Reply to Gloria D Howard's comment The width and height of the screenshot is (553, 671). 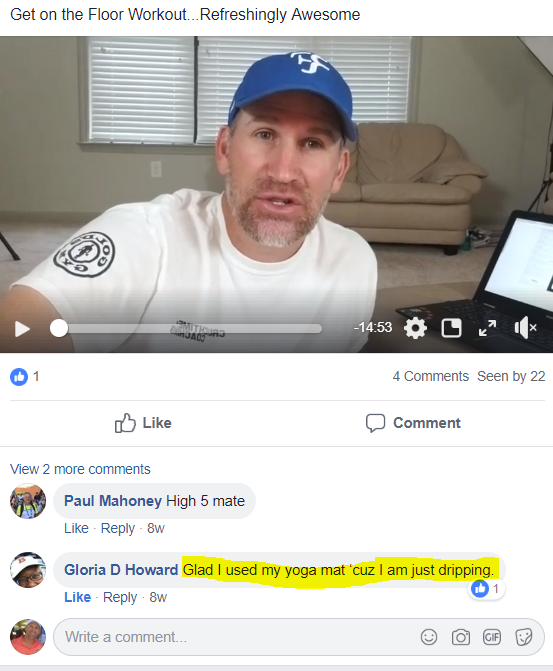pos(120,597)
